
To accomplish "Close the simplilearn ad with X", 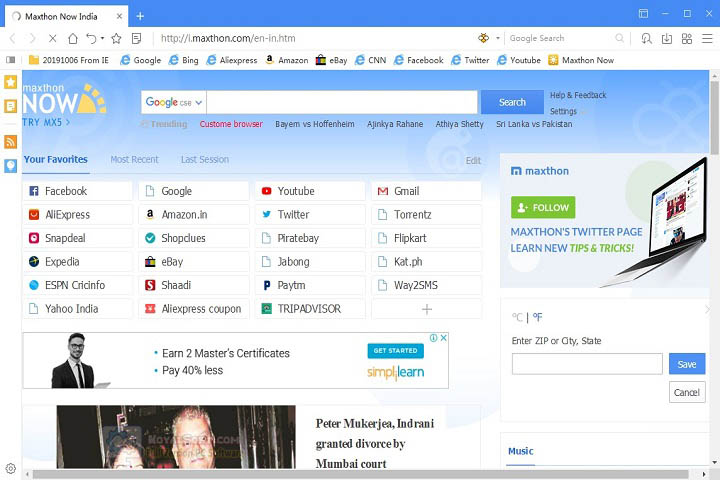I will [x=444, y=338].
